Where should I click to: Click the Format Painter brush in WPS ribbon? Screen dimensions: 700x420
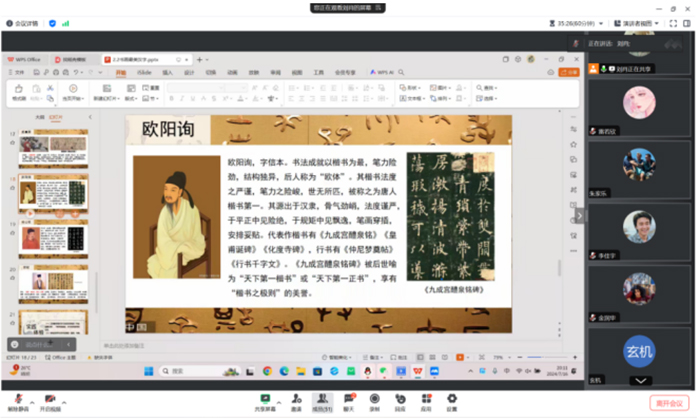point(19,88)
